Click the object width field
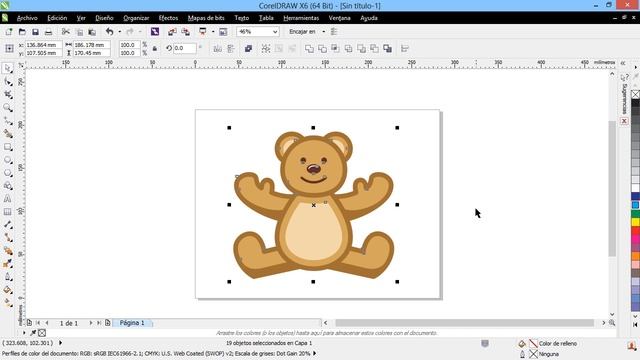Image resolution: width=640 pixels, height=360 pixels. [x=91, y=45]
